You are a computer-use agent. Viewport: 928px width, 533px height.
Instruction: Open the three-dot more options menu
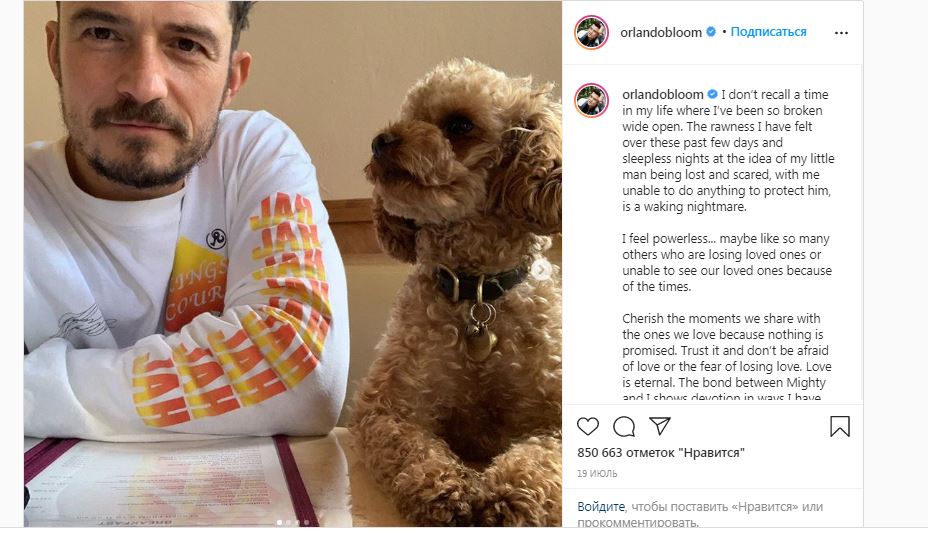841,33
